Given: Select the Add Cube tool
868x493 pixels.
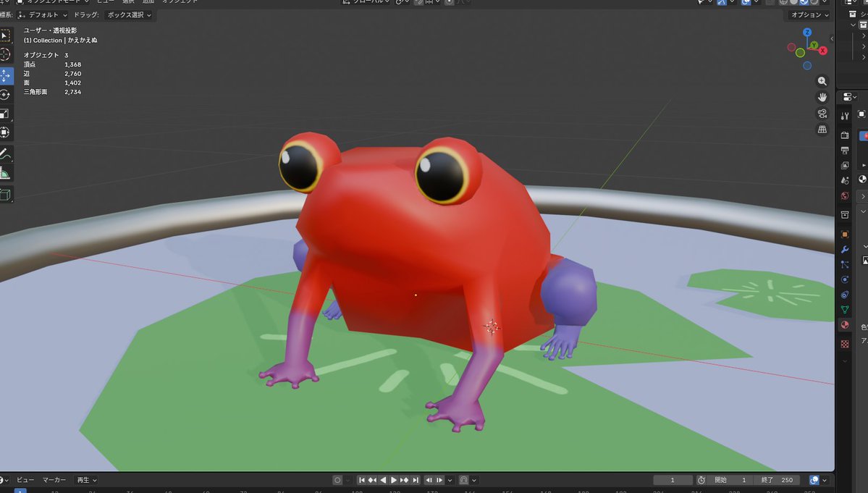Looking at the screenshot, I should (x=5, y=195).
